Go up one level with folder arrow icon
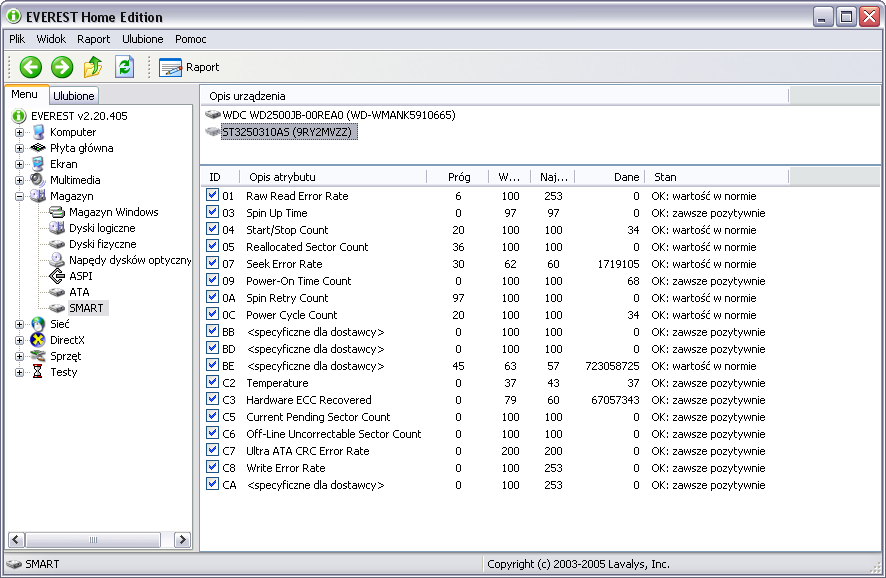This screenshot has height=578, width=886. (x=93, y=67)
